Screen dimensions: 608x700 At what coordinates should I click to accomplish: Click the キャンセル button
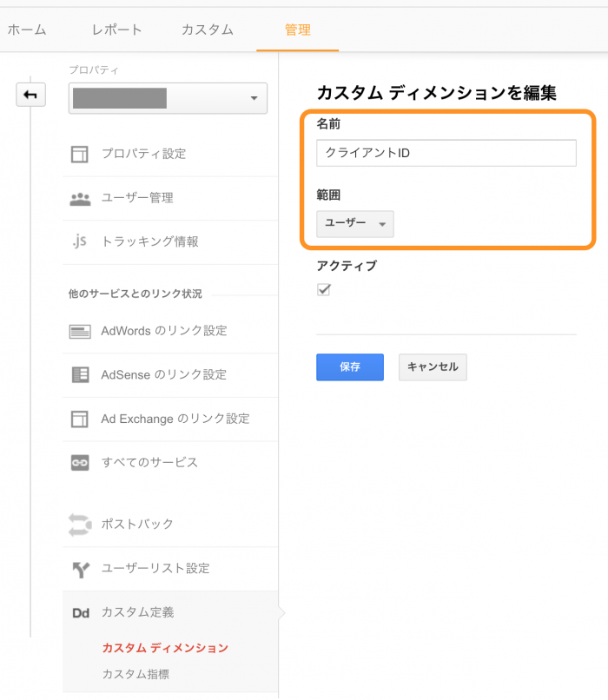tap(433, 367)
